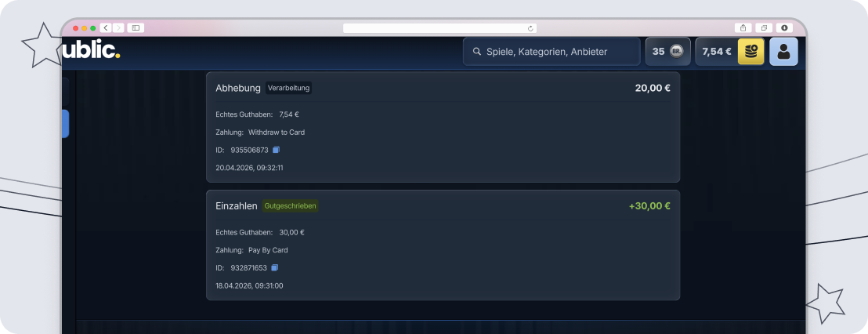Click the BR bonus coin icon
Viewport: 868px width, 334px height.
tap(677, 52)
